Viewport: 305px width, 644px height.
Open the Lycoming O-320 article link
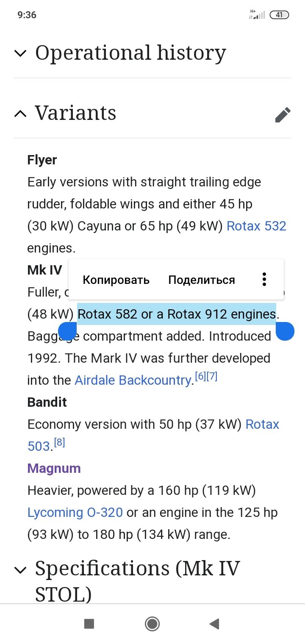(x=75, y=512)
